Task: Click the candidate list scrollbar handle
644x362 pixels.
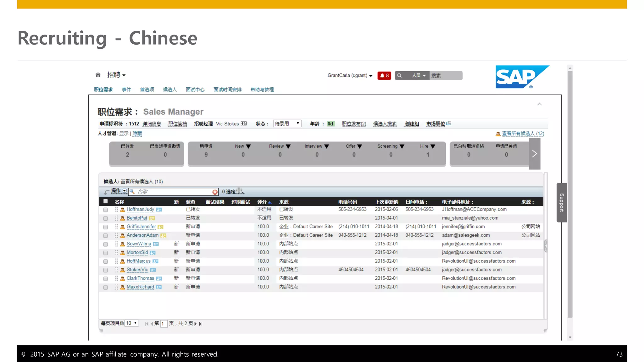Action: [x=546, y=246]
